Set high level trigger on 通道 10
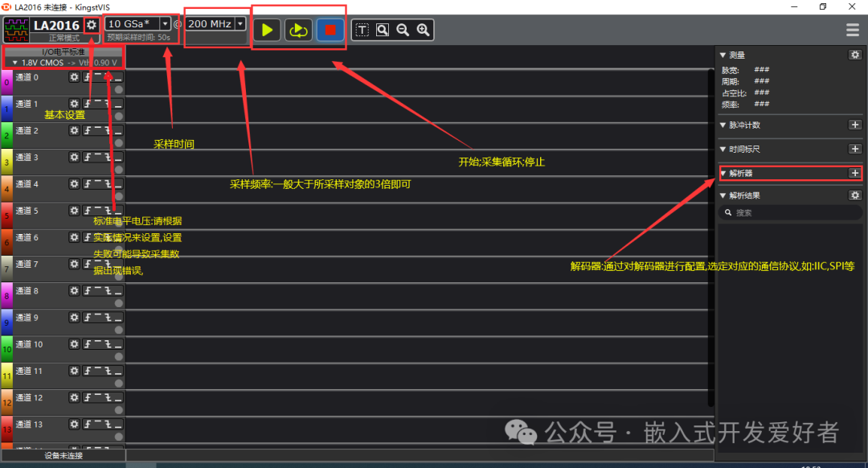Image resolution: width=868 pixels, height=468 pixels. [98, 343]
